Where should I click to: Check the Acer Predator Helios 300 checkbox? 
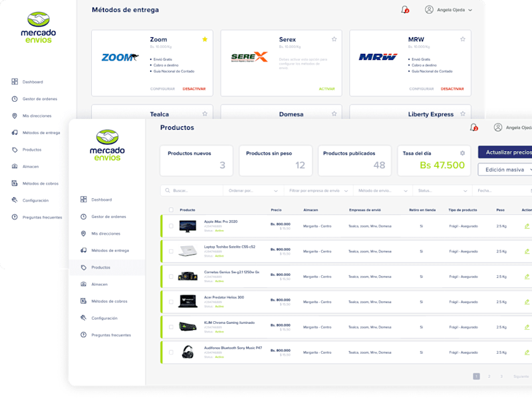(x=171, y=302)
